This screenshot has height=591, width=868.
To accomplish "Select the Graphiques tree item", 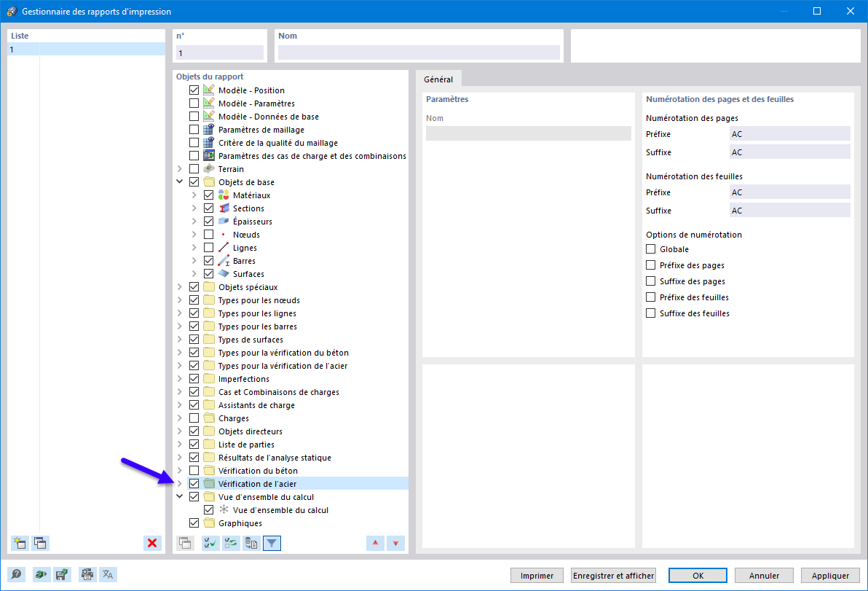I will (x=240, y=523).
